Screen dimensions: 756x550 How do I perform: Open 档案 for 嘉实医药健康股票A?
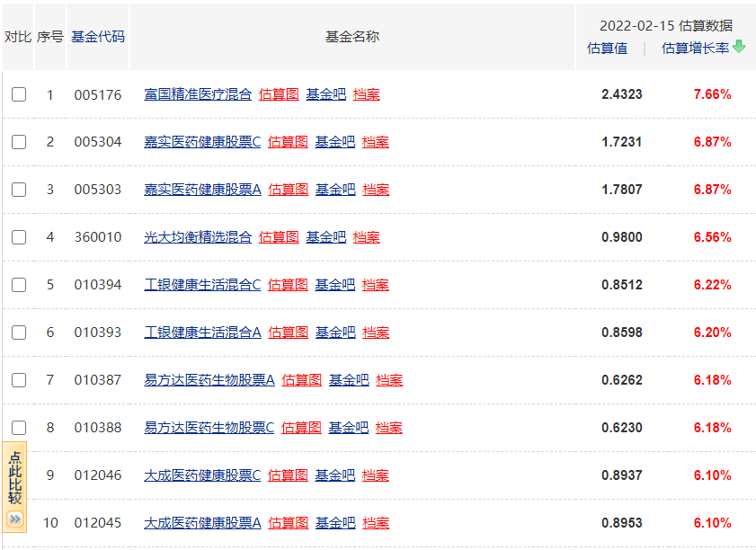coord(376,190)
